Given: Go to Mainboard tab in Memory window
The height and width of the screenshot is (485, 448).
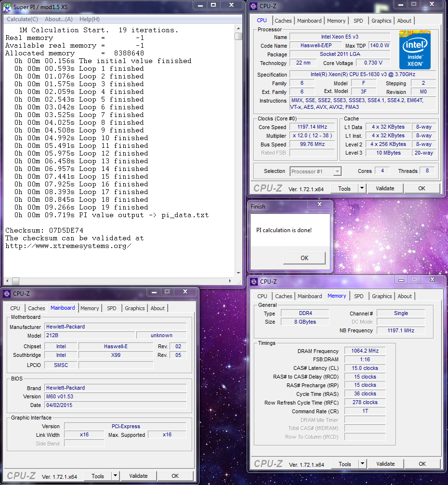Looking at the screenshot, I should (310, 296).
